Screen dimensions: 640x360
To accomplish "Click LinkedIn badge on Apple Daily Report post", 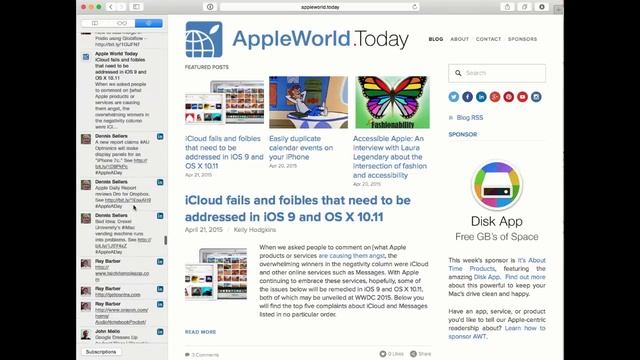I will pos(160,182).
